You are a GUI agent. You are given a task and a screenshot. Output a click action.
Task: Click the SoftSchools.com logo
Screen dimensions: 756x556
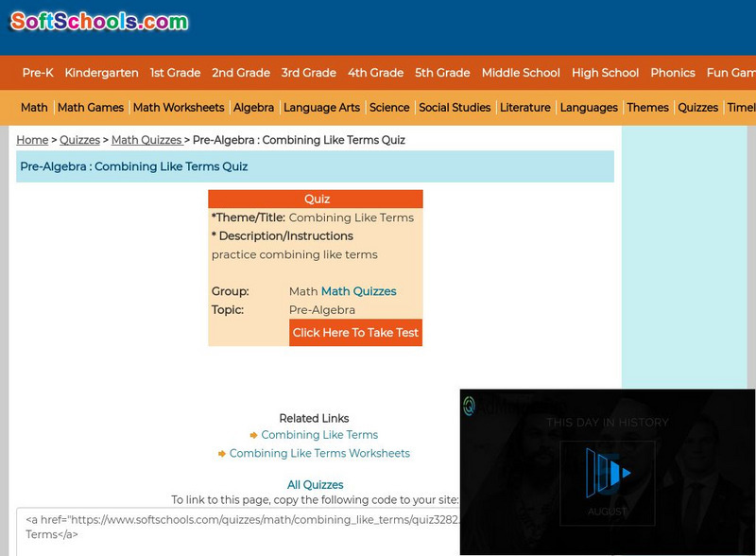[99, 22]
